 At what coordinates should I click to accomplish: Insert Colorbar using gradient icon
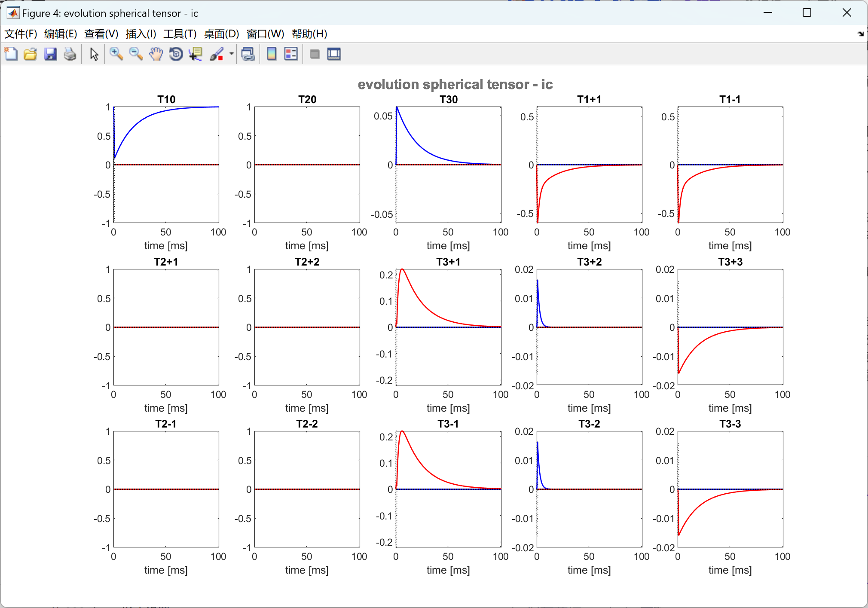click(x=272, y=54)
